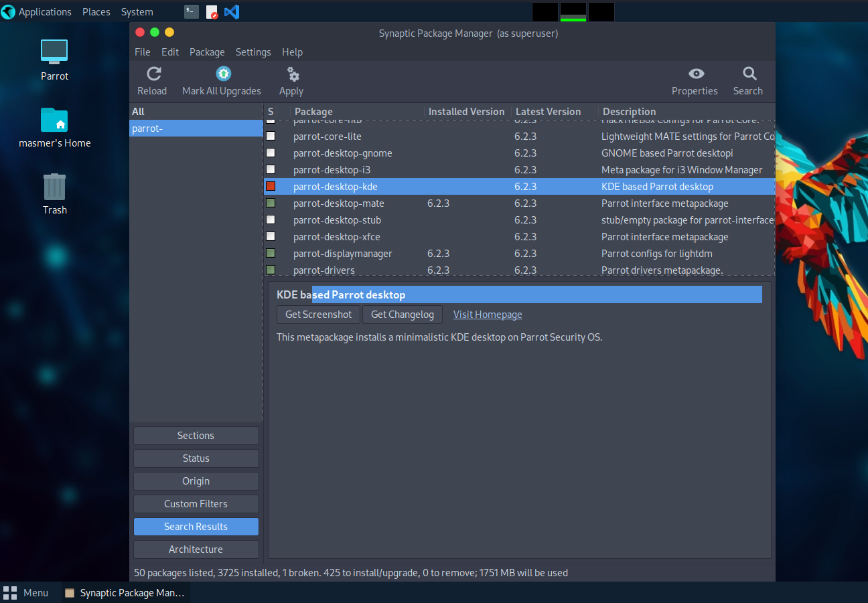Launch Visual Studio Code from top panel
The width and height of the screenshot is (868, 603).
[232, 11]
